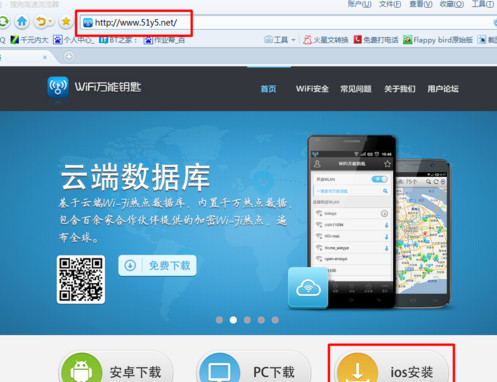Click the QR code image
Viewport: 497px width, 382px height.
tap(81, 279)
